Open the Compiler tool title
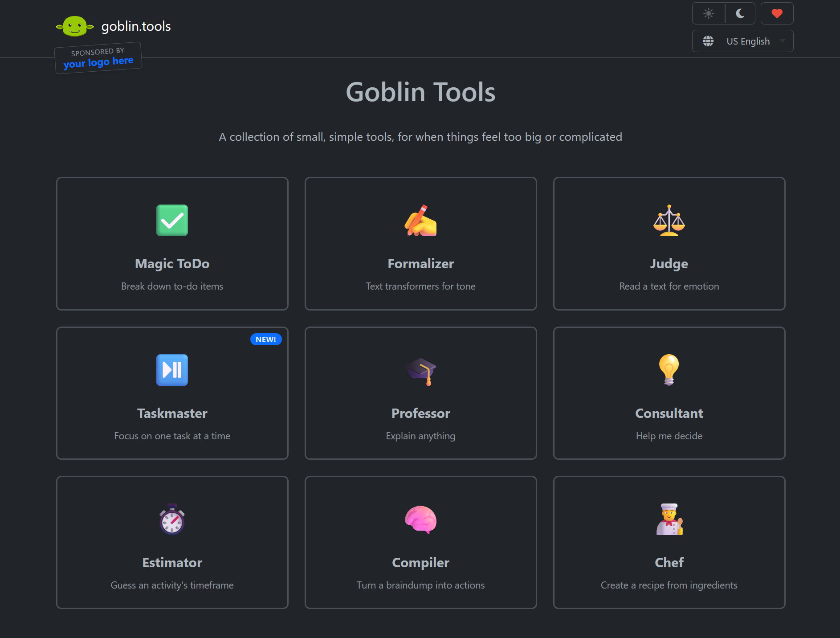The width and height of the screenshot is (840, 638). 420,562
